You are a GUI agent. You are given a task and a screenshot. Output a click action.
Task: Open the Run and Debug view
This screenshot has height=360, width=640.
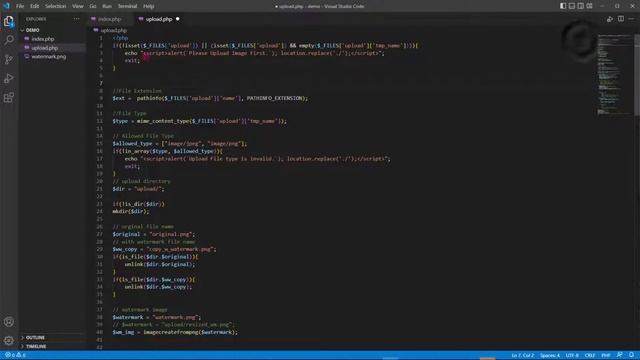[x=9, y=78]
